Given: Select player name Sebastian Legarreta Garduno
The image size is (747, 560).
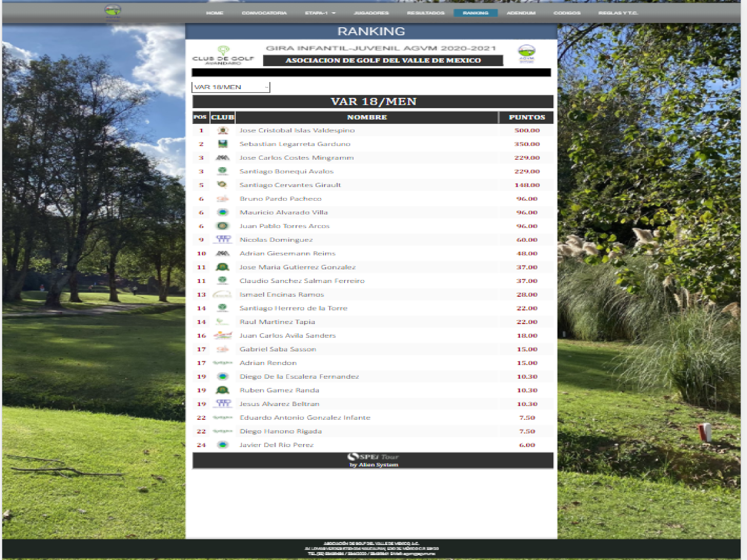Looking at the screenshot, I should click(x=294, y=144).
